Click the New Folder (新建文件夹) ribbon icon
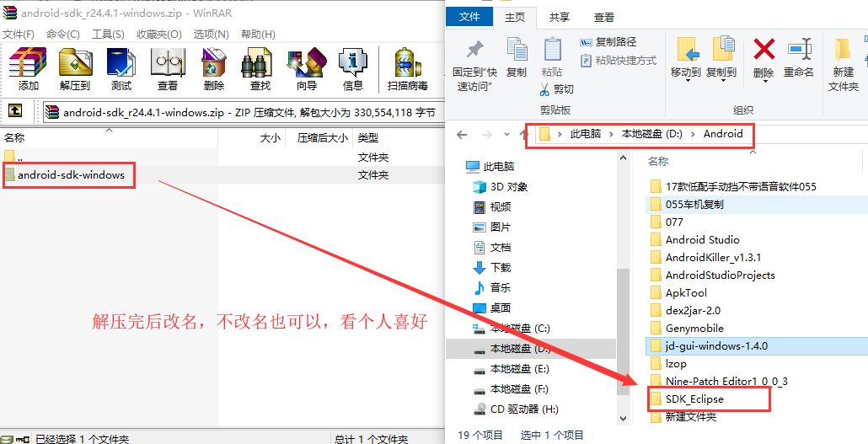Image resolution: width=868 pixels, height=444 pixels. [x=843, y=50]
